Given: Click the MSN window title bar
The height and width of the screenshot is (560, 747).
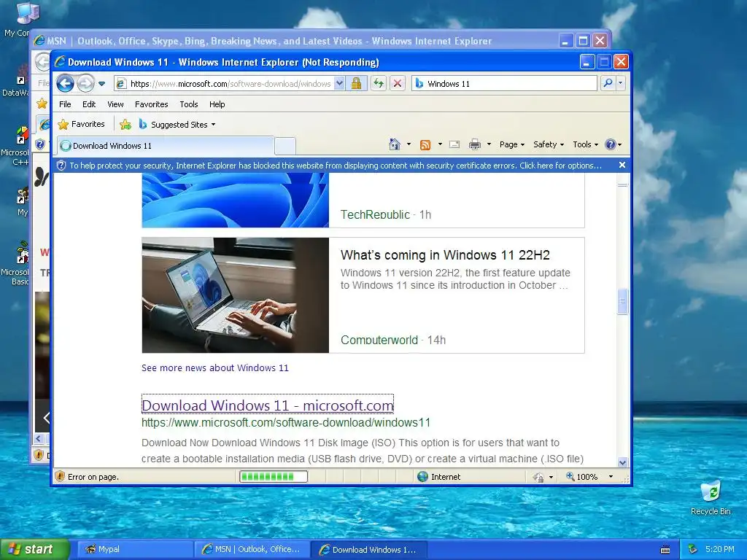Looking at the screenshot, I should click(x=295, y=41).
